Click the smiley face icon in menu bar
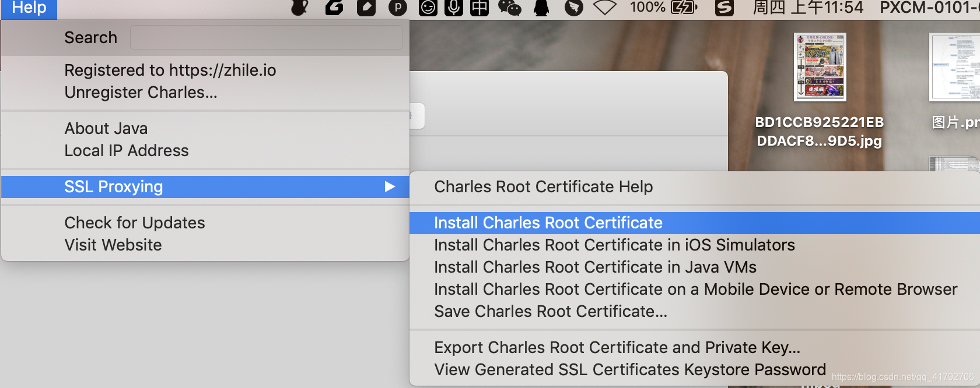Image resolution: width=980 pixels, height=388 pixels. (428, 8)
